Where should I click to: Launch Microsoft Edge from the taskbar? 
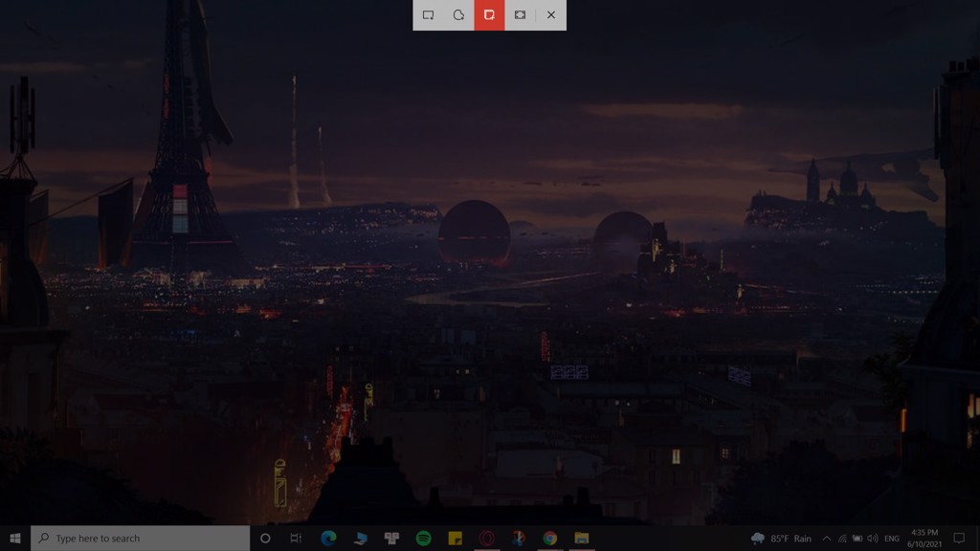click(328, 538)
